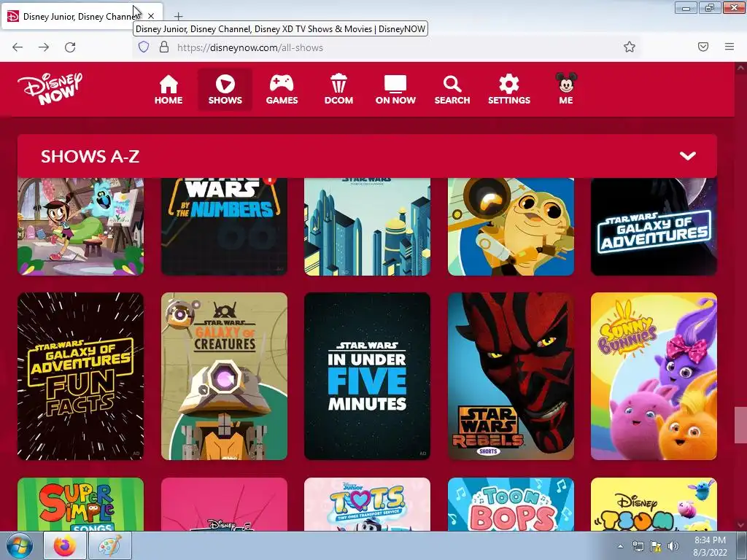747x560 pixels.
Task: Click the Shows A-Z header
Action: point(368,156)
